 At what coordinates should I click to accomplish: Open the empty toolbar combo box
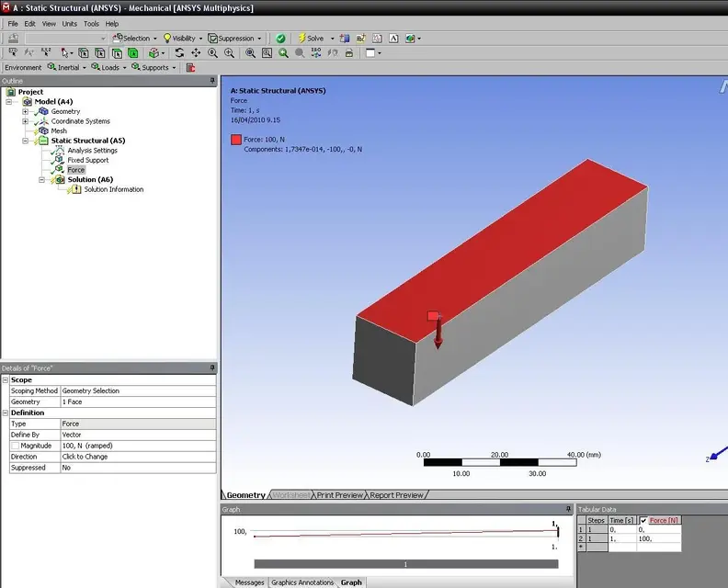[66, 39]
